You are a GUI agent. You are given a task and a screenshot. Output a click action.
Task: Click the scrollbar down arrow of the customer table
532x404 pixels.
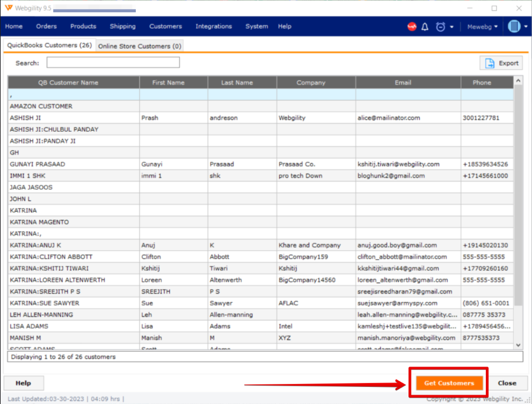point(518,345)
